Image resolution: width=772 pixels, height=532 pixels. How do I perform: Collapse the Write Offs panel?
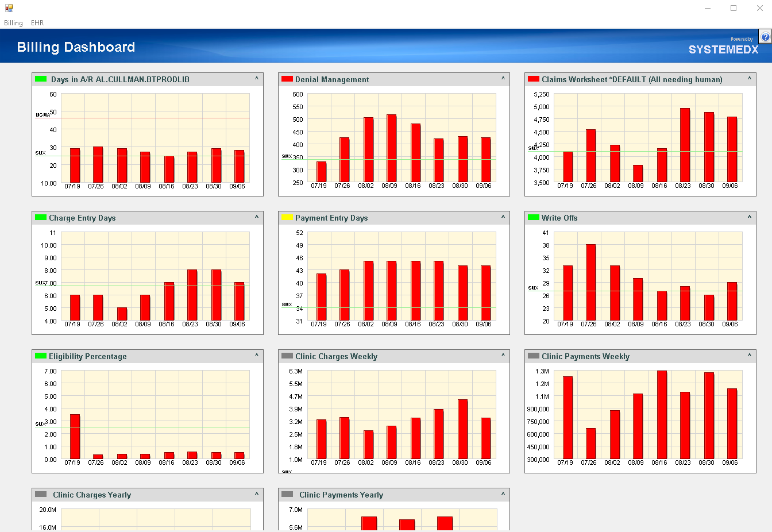point(750,218)
